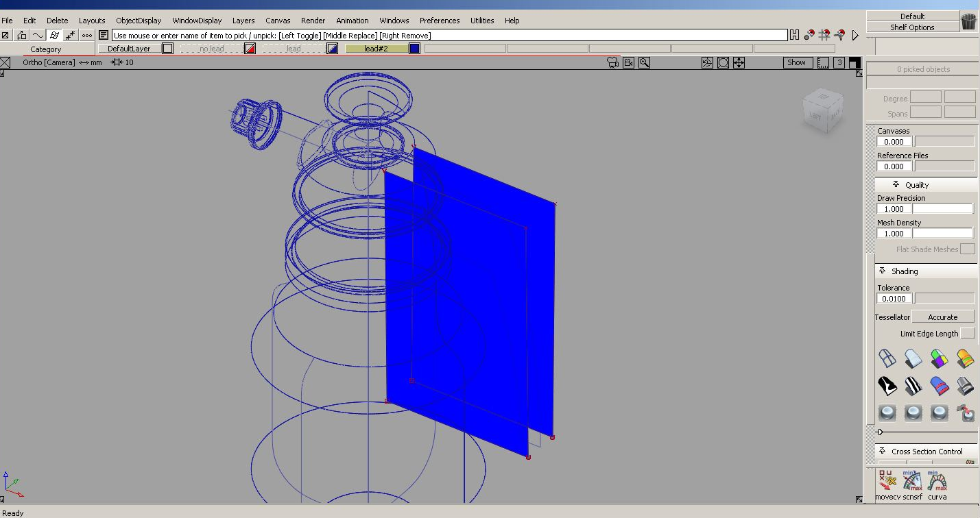This screenshot has height=518, width=980.
Task: Open the ObjectDisplay menu
Action: click(x=139, y=21)
